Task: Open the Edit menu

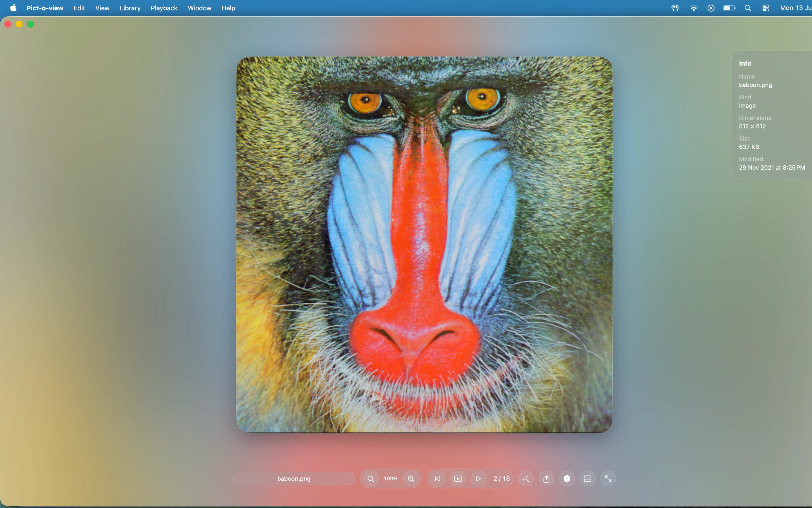Action: click(79, 8)
